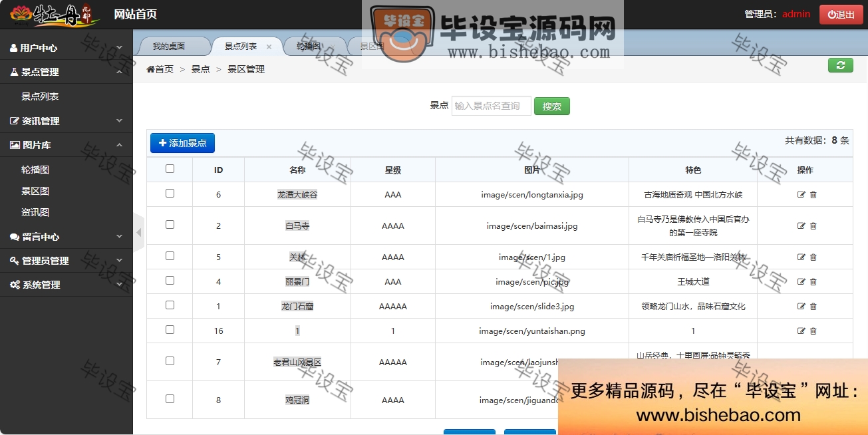Expand 留言中心 using its chevron arrow
868x435 pixels.
click(x=119, y=237)
